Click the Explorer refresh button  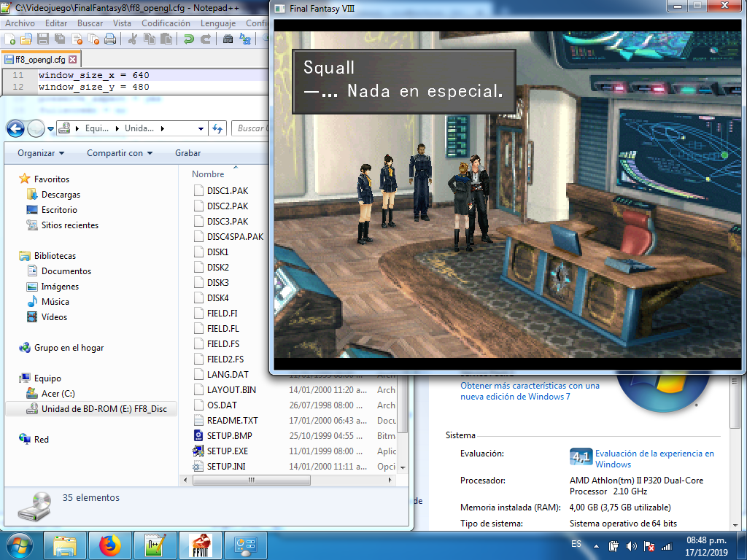(x=217, y=128)
